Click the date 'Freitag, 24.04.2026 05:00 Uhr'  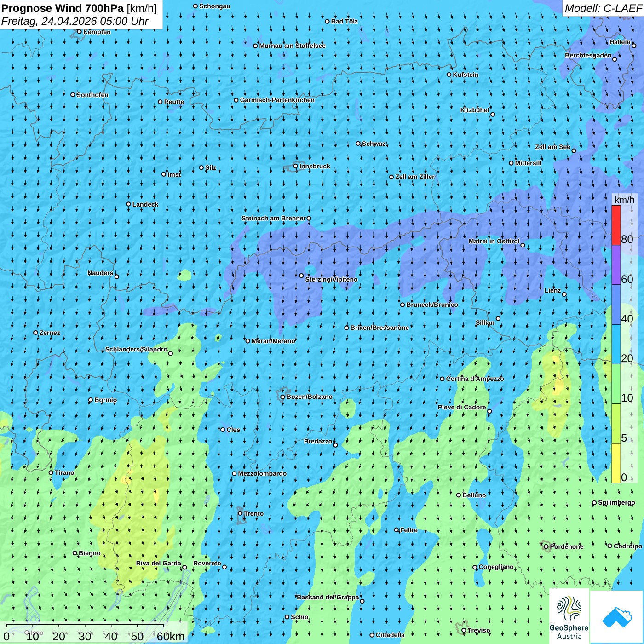(x=75, y=21)
